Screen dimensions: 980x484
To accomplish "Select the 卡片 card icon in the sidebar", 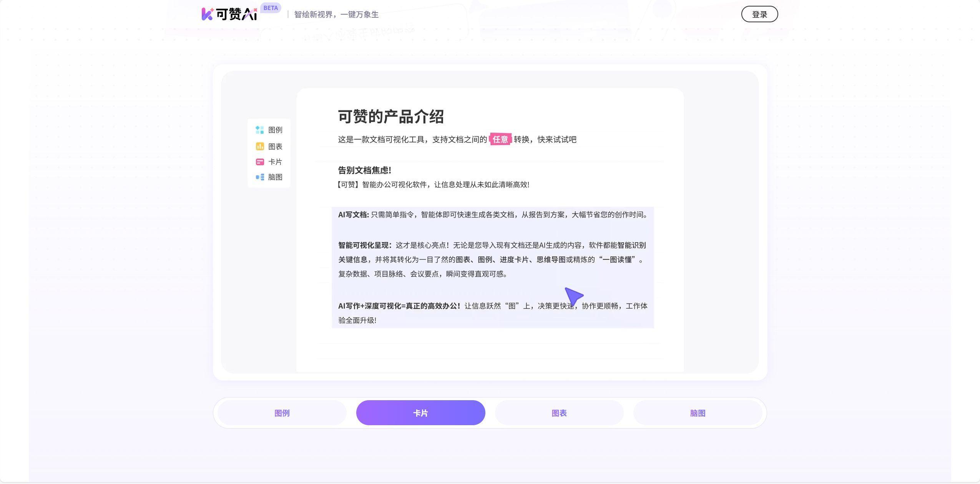I will pyautogui.click(x=260, y=162).
